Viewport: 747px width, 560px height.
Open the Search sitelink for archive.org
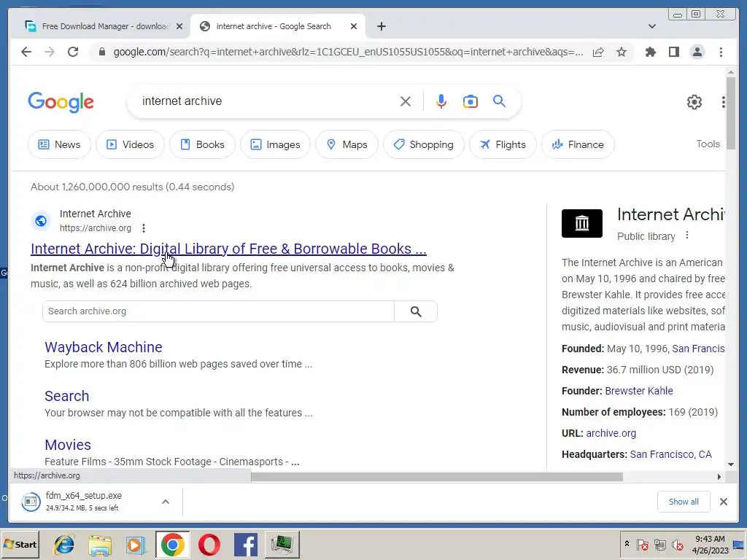click(66, 396)
